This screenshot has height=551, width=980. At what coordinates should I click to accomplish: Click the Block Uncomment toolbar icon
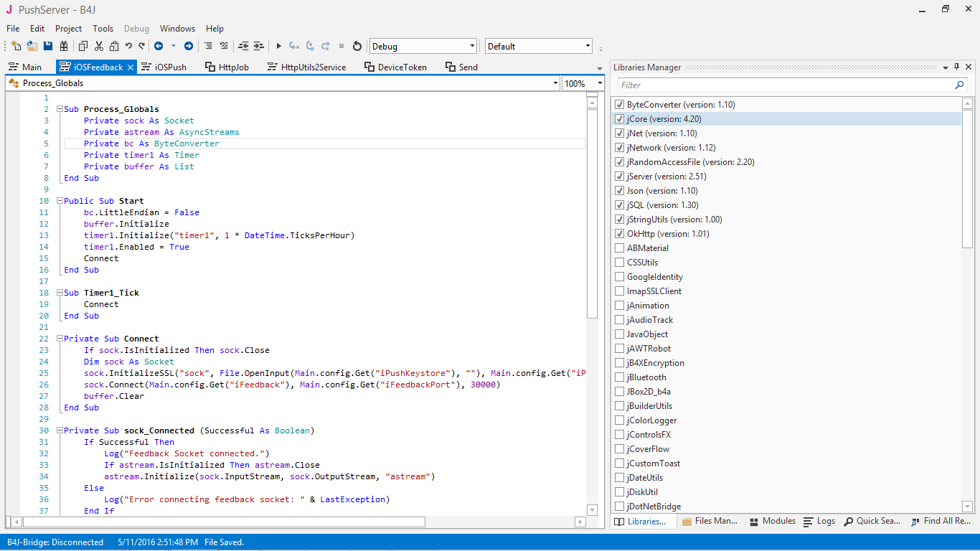[x=224, y=46]
